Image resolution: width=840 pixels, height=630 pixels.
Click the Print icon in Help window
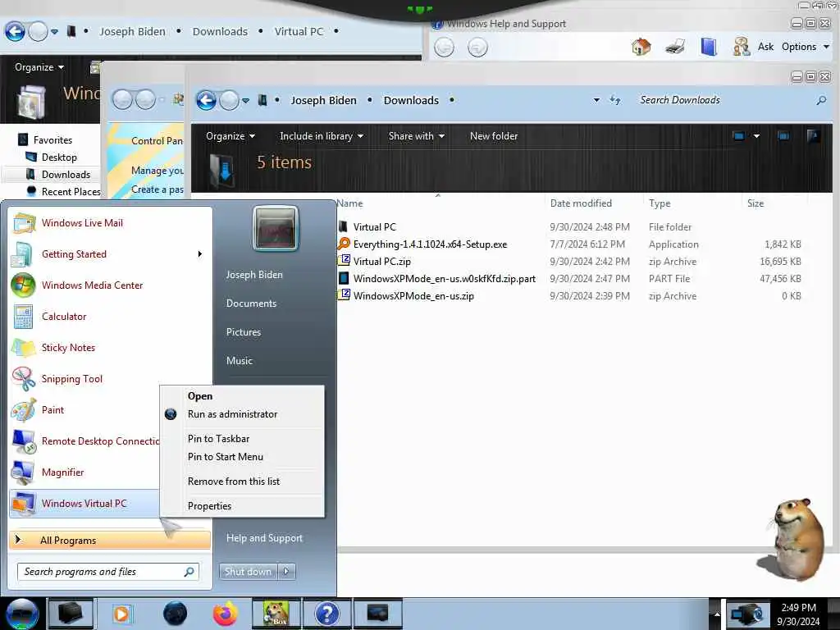(x=675, y=47)
